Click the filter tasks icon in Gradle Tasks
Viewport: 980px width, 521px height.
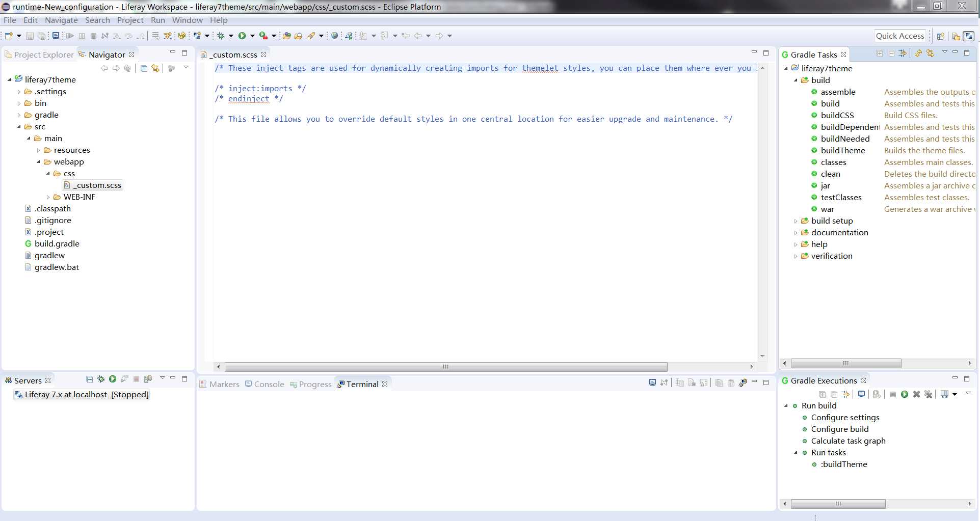point(903,53)
